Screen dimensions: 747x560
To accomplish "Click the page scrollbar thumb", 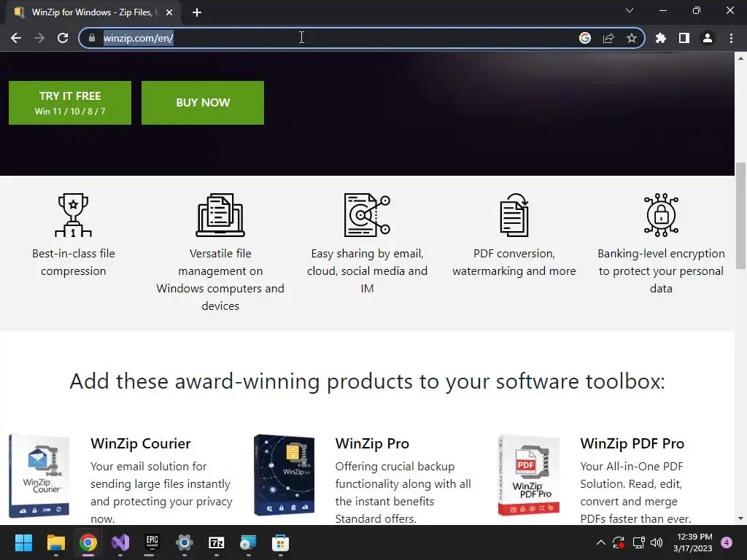I will tap(740, 216).
